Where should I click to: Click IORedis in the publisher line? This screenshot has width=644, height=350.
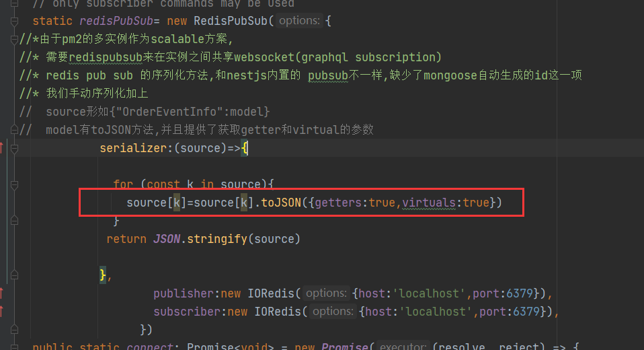pos(271,293)
